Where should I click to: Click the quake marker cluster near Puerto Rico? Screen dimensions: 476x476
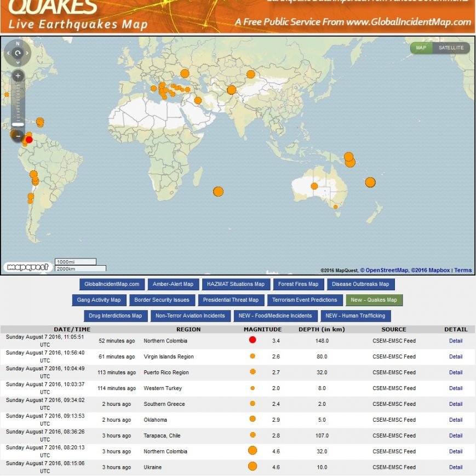click(x=40, y=122)
